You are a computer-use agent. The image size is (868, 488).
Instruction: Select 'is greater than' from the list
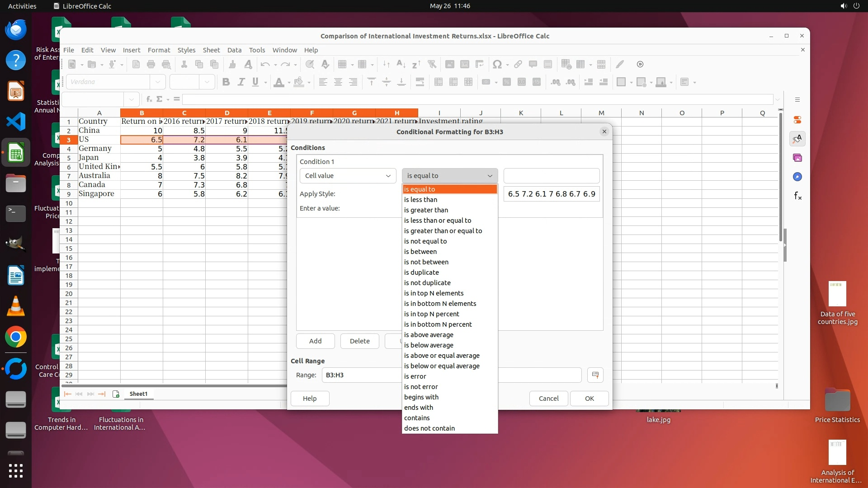[x=426, y=210]
